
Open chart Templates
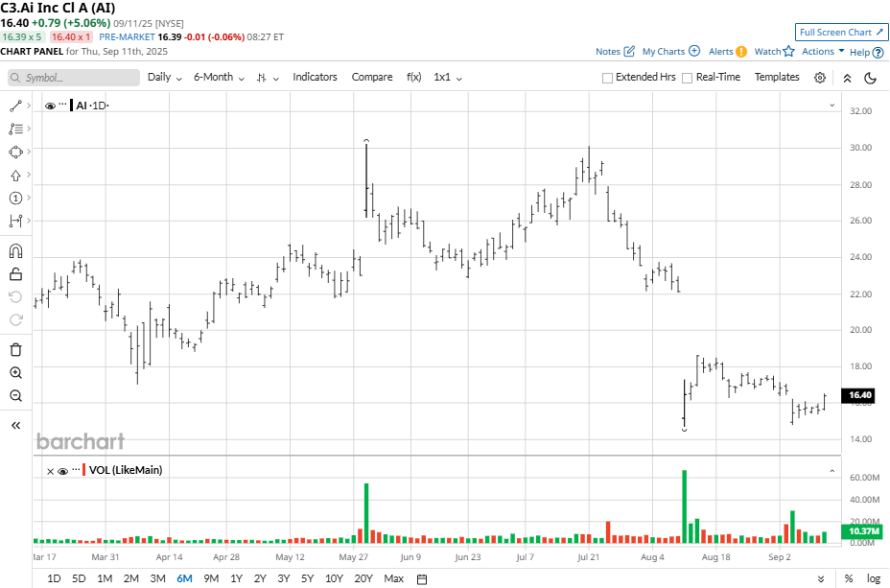tap(777, 77)
